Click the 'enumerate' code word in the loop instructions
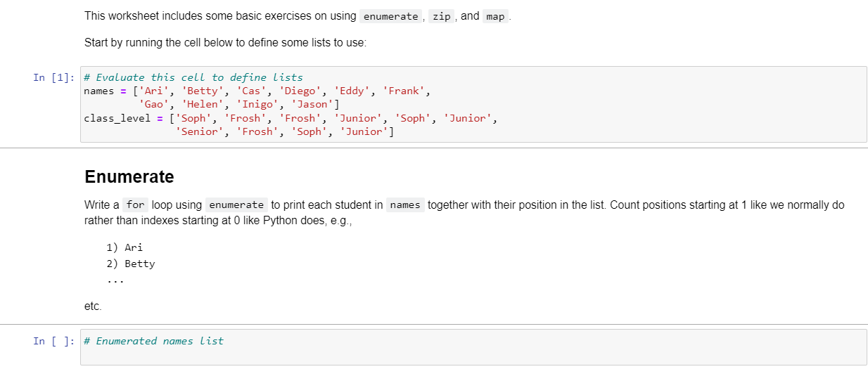Screen dimensions: 868x369 pyautogui.click(x=236, y=205)
